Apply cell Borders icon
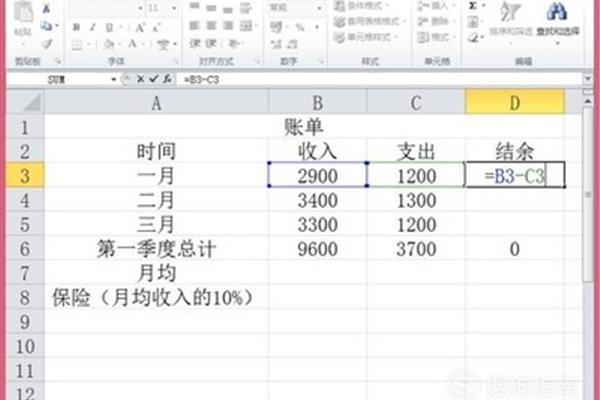Viewport: 600px width, 400px height. pos(77,45)
